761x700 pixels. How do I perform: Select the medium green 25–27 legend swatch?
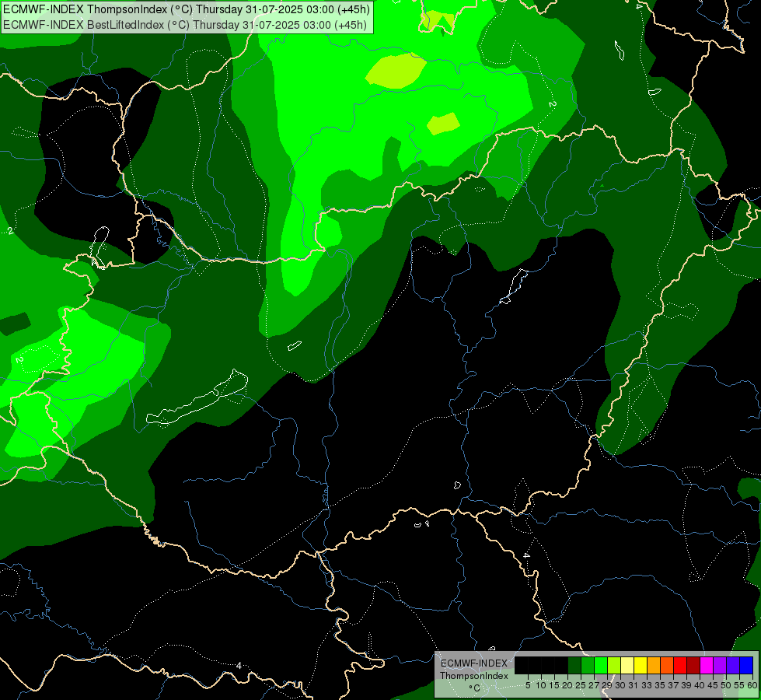pyautogui.click(x=588, y=665)
